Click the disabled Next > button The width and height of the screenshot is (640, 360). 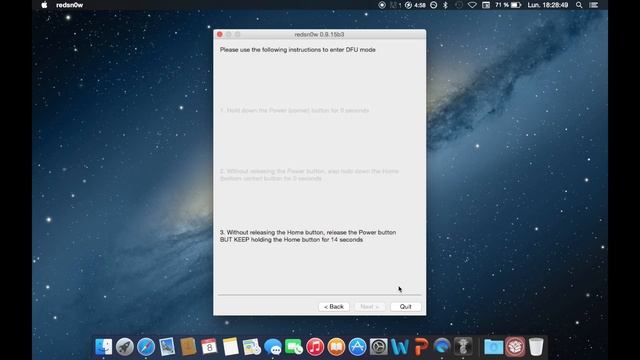[x=369, y=307]
